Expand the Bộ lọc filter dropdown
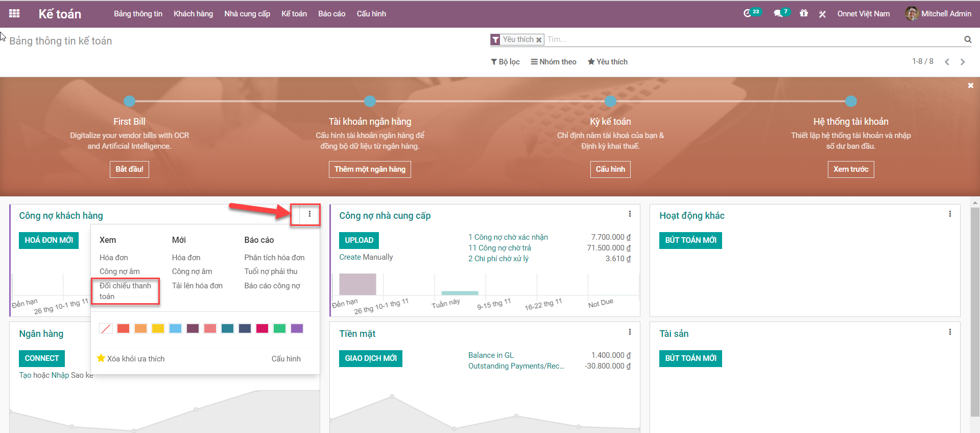Image resolution: width=980 pixels, height=433 pixels. point(505,62)
